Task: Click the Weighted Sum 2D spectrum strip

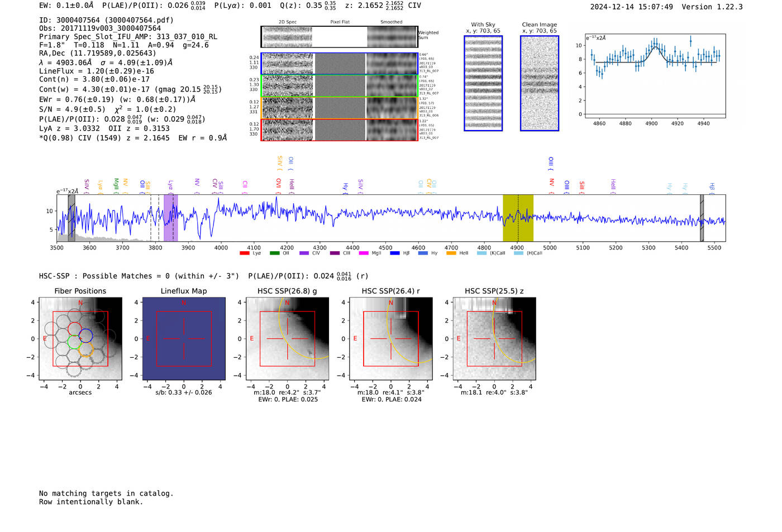Action: point(339,37)
